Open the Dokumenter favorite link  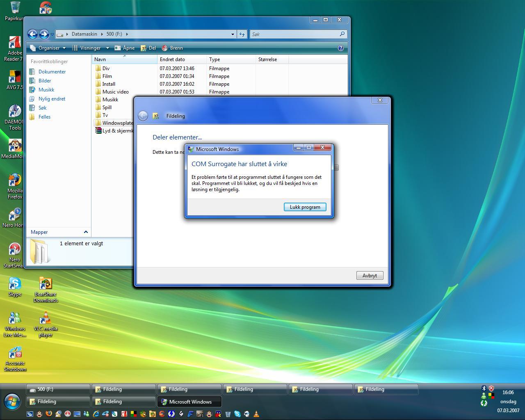pyautogui.click(x=52, y=72)
